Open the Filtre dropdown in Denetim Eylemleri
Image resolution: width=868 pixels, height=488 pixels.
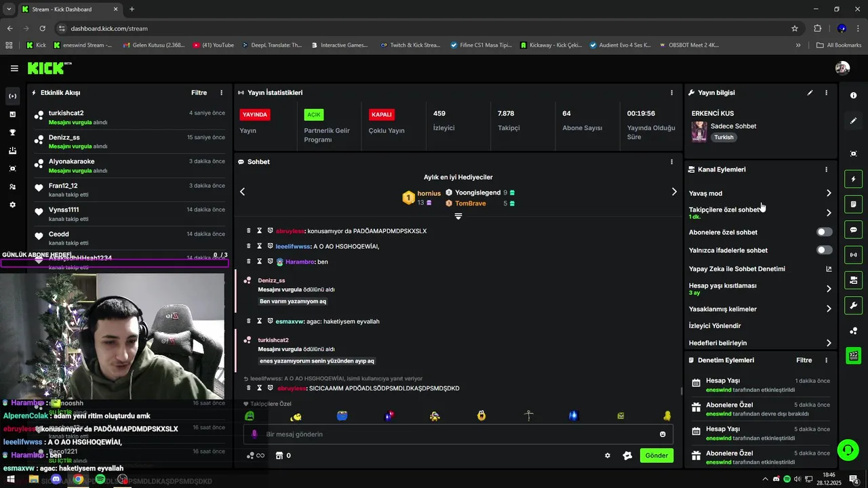coord(804,361)
